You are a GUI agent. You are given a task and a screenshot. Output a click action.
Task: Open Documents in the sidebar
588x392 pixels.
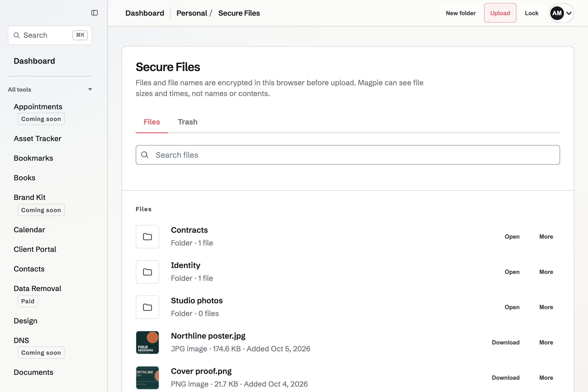tap(34, 372)
